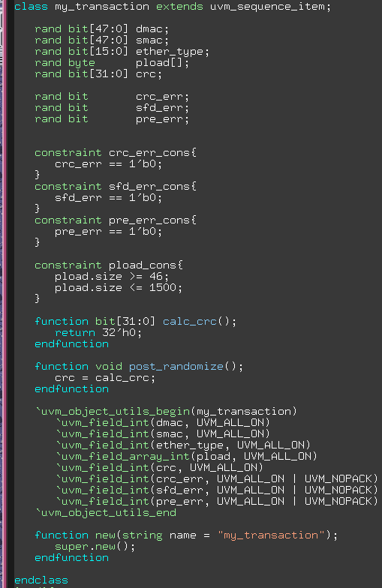Click endfunction after super.new()
The image size is (382, 588).
[72, 558]
